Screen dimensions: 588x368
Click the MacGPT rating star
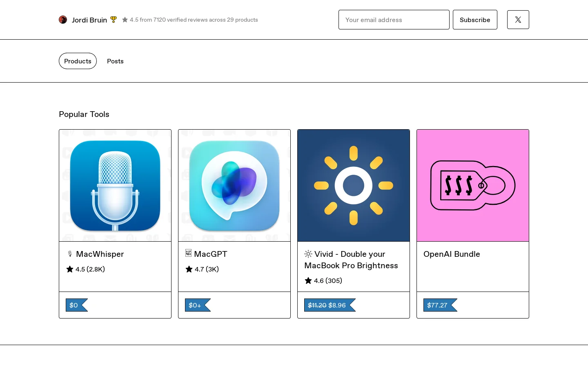click(x=189, y=269)
